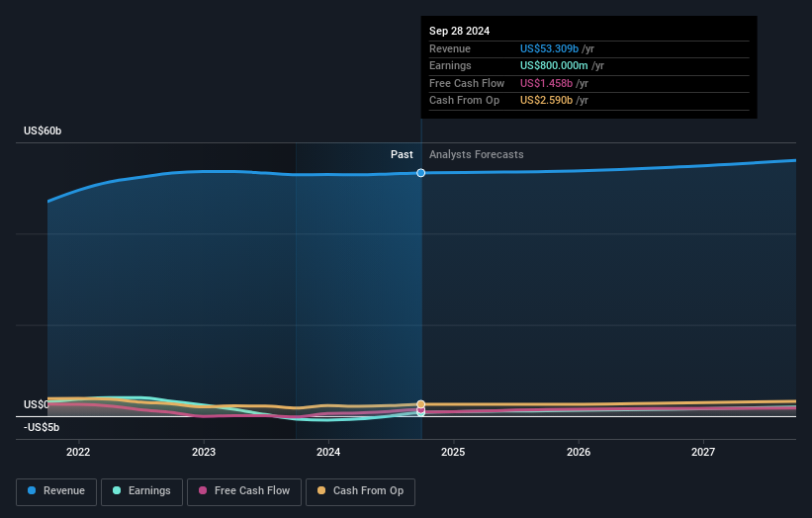Click the 2022 x-axis label
The image size is (812, 518).
pos(78,452)
